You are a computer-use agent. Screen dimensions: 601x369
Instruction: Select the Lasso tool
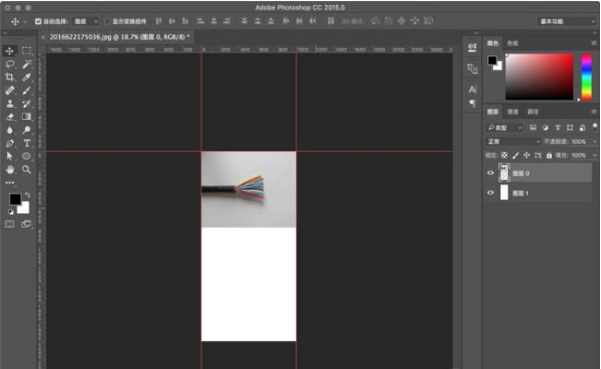[x=10, y=64]
